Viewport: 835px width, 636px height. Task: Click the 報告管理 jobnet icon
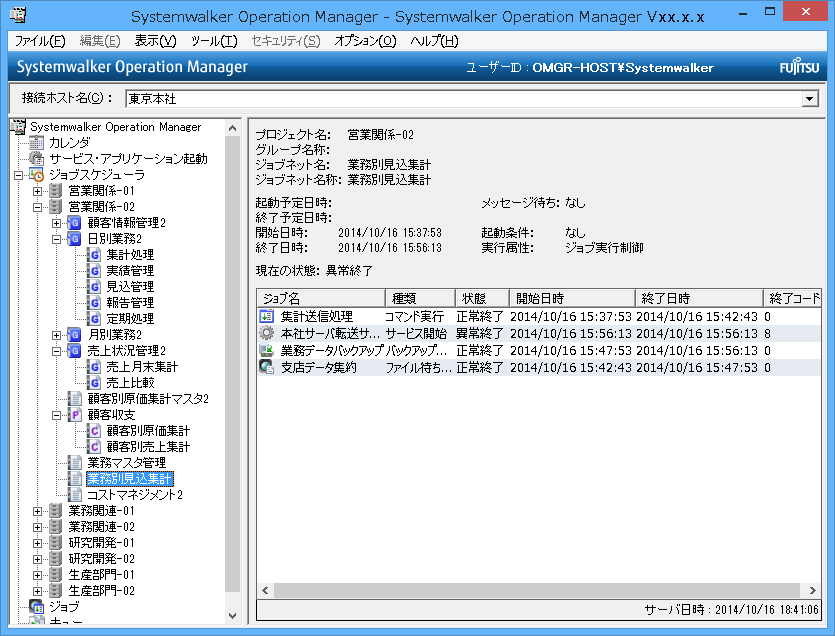point(94,303)
